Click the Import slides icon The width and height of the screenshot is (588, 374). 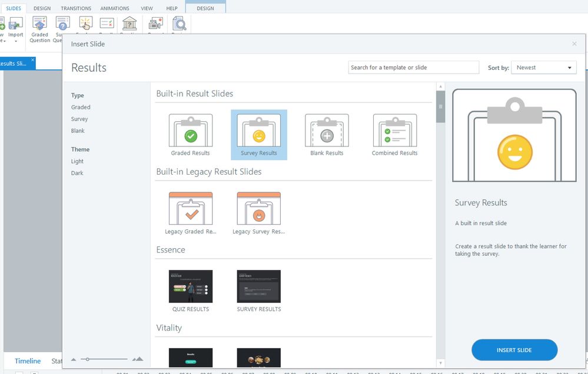16,24
